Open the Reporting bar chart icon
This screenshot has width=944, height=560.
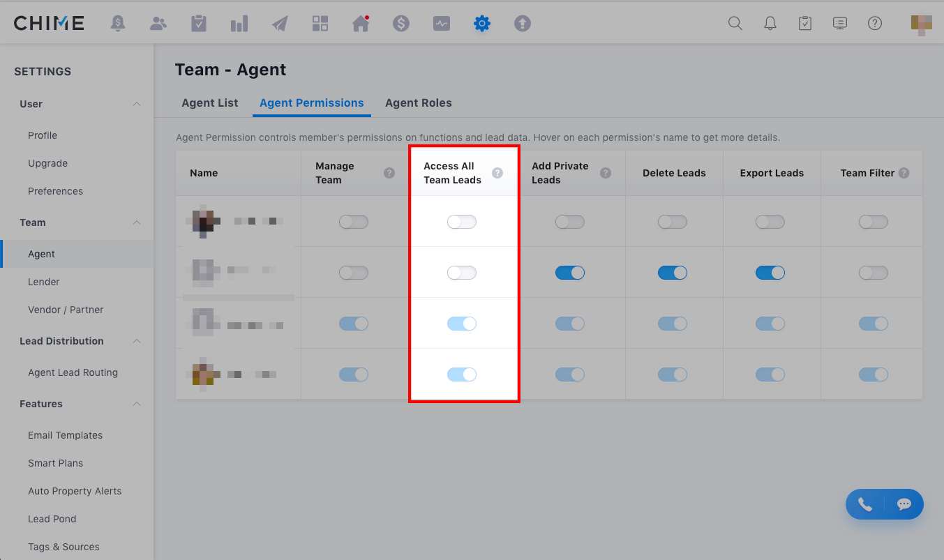239,24
